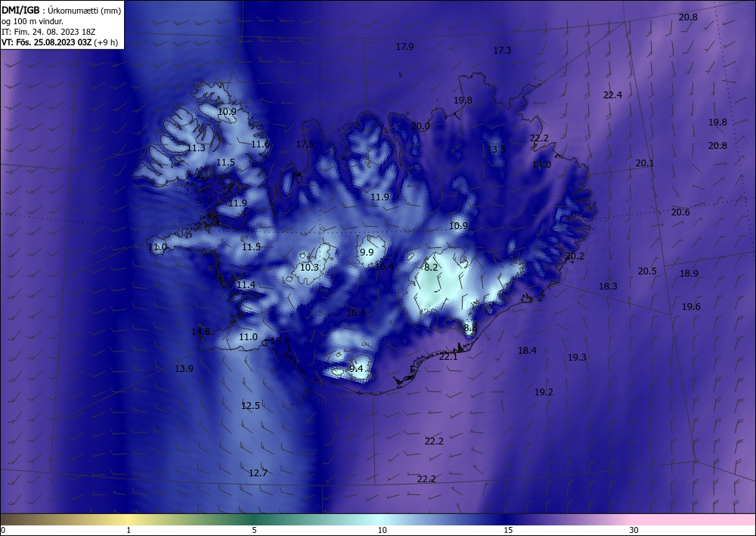Click the "IT: Fim. 24. 08. 2023 18Z" line
This screenshot has width=756, height=536.
(48, 32)
